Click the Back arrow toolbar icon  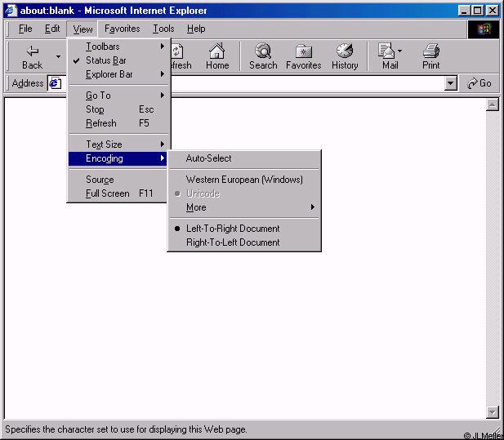click(x=32, y=51)
